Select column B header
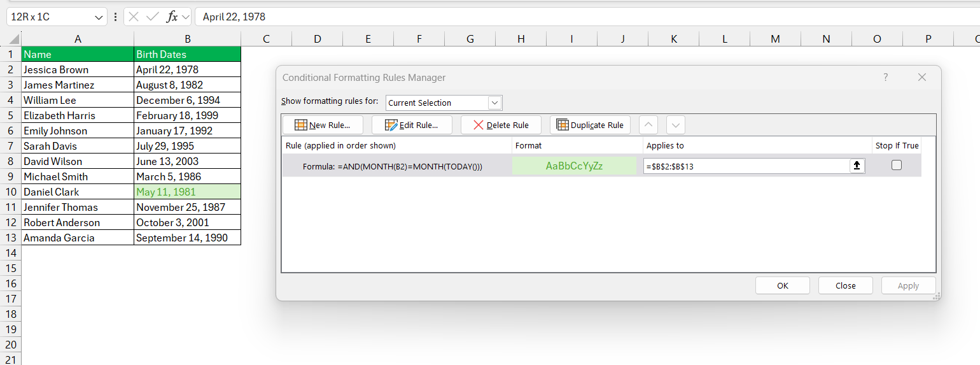Screen dimensions: 980x365 (188, 39)
